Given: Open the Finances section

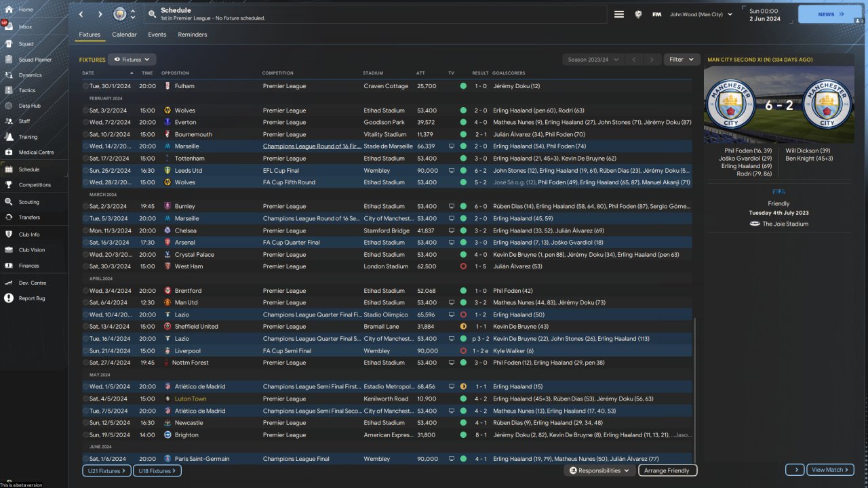Looking at the screenshot, I should [x=28, y=266].
